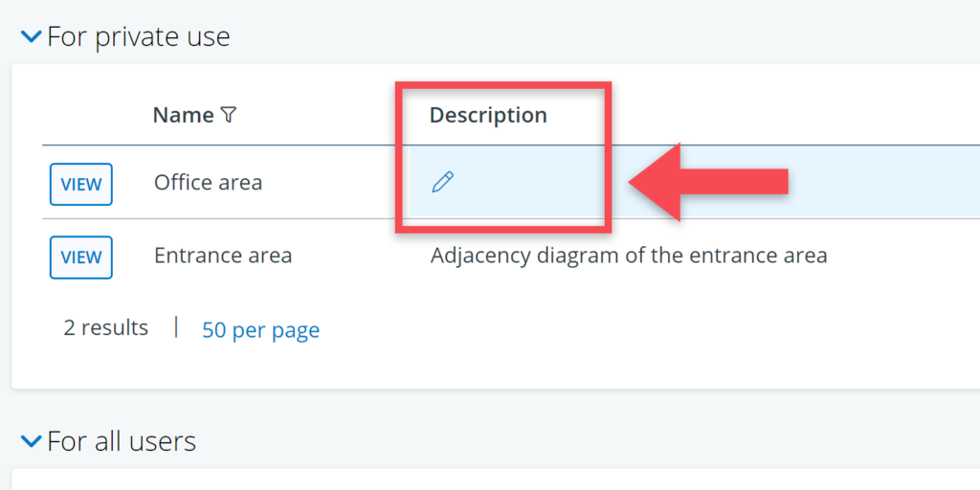Collapse the For all users chevron
980x490 pixels.
click(32, 441)
